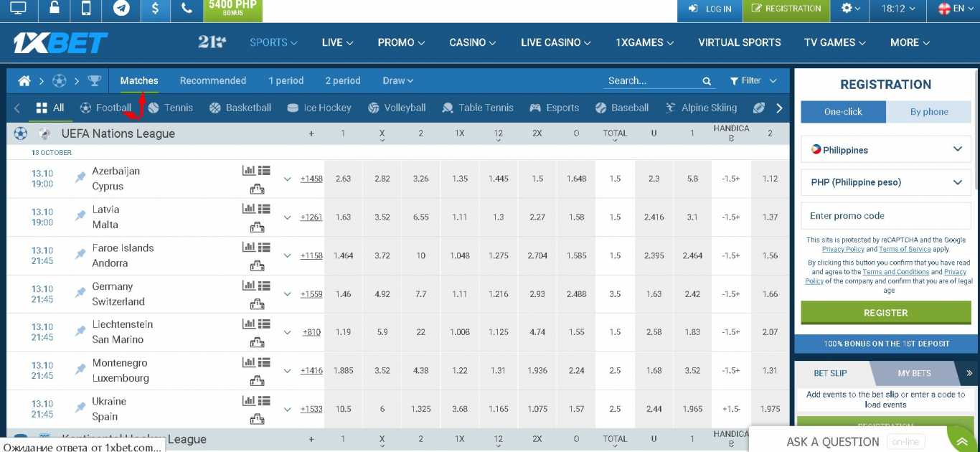Image resolution: width=980 pixels, height=452 pixels.
Task: Open list view icon for Germany vs Switzerland
Action: (x=264, y=286)
